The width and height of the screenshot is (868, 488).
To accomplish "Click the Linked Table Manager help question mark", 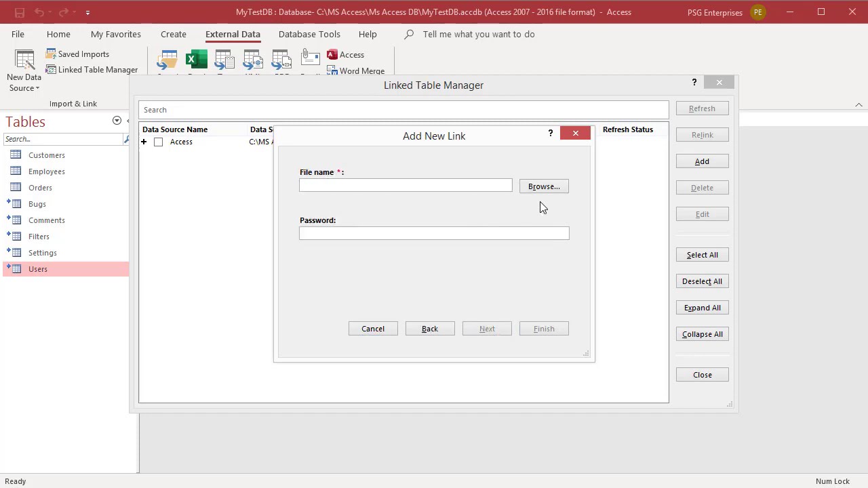I will click(x=694, y=82).
